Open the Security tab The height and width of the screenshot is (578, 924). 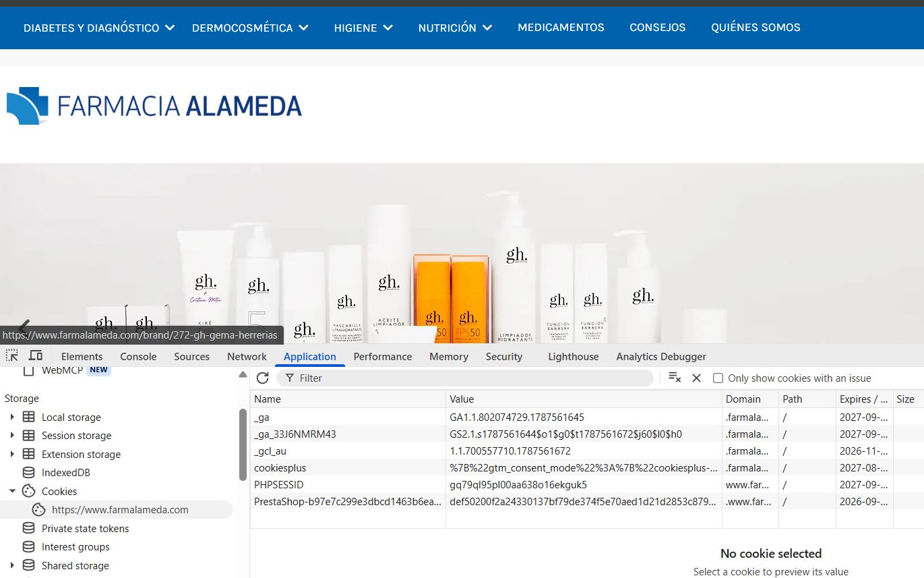[x=504, y=356]
